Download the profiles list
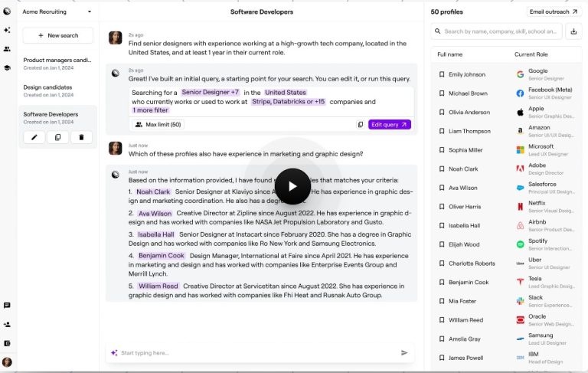Image resolution: width=588 pixels, height=373 pixels. pos(573,31)
